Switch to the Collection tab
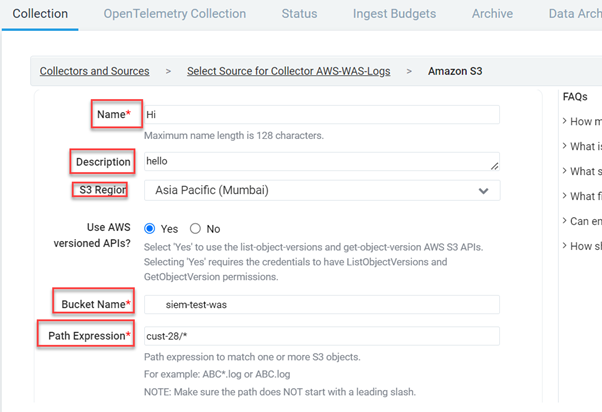This screenshot has height=412, width=602. point(40,14)
